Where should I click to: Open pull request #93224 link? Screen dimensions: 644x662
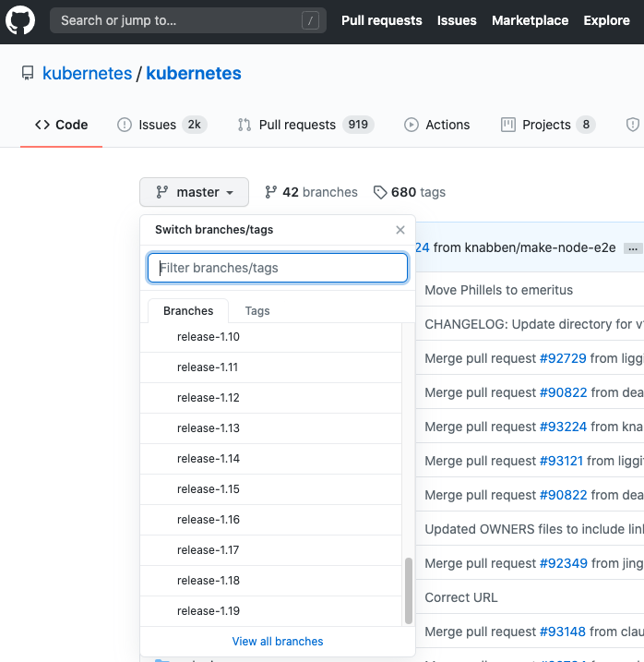click(563, 427)
